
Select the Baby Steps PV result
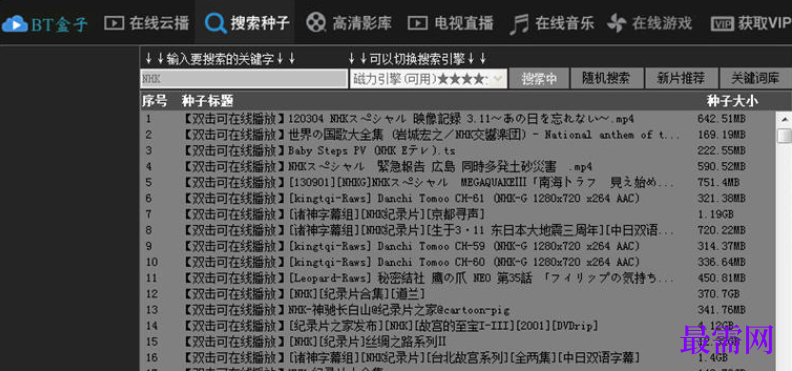tap(458, 151)
